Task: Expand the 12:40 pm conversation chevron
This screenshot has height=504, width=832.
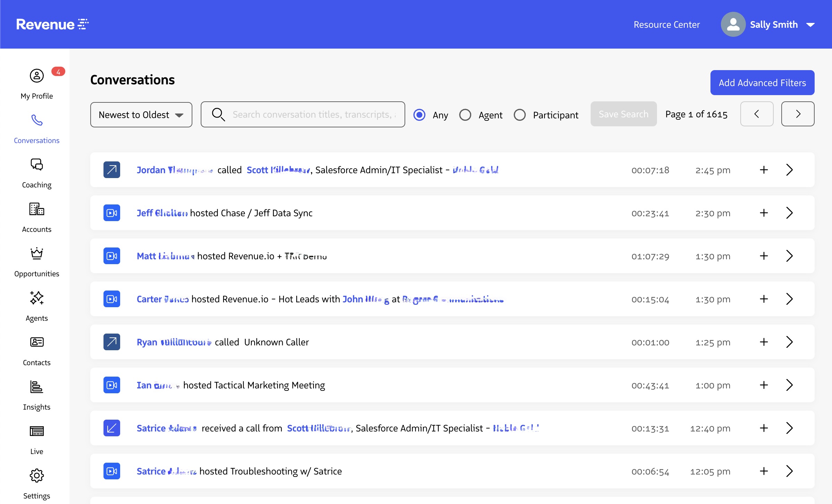Action: [x=789, y=428]
